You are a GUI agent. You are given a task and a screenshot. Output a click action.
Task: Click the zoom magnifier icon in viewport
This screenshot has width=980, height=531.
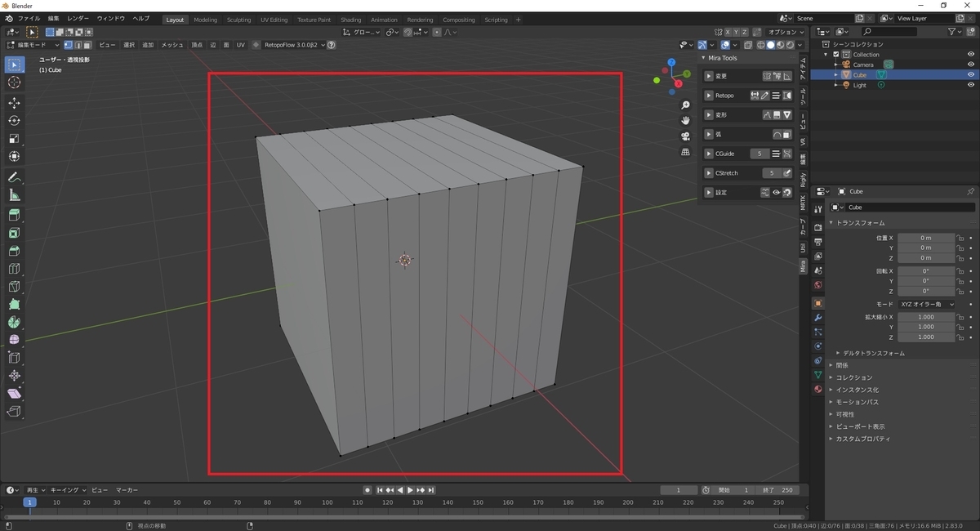686,105
